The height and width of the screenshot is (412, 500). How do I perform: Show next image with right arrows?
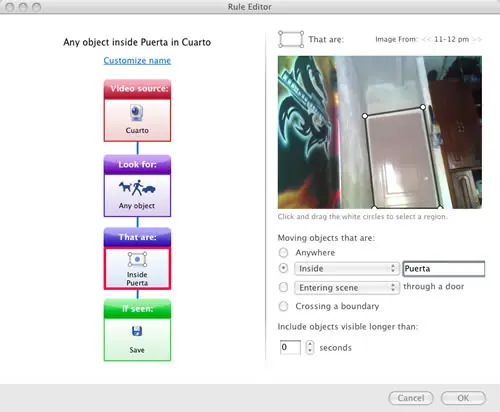click(477, 39)
